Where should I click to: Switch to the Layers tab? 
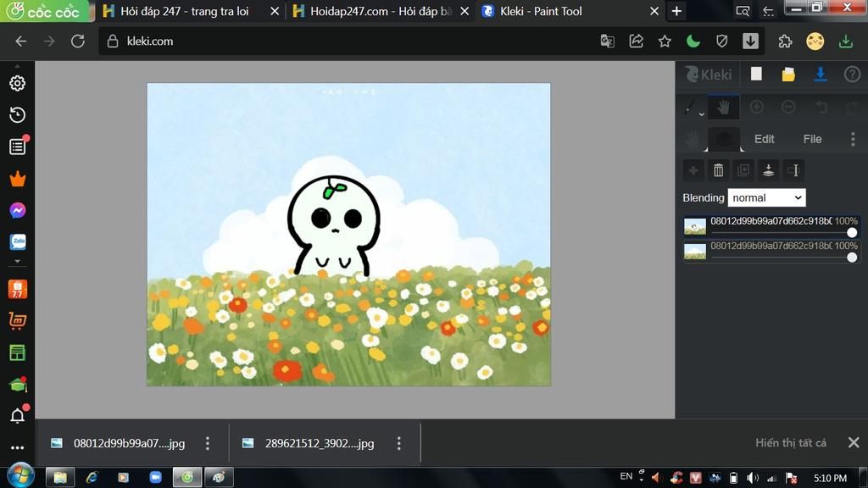(x=724, y=139)
